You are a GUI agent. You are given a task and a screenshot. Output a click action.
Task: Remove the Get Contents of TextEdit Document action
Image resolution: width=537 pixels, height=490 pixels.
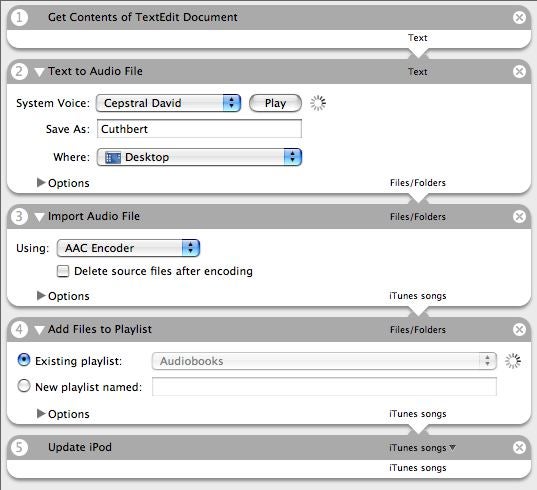[519, 17]
